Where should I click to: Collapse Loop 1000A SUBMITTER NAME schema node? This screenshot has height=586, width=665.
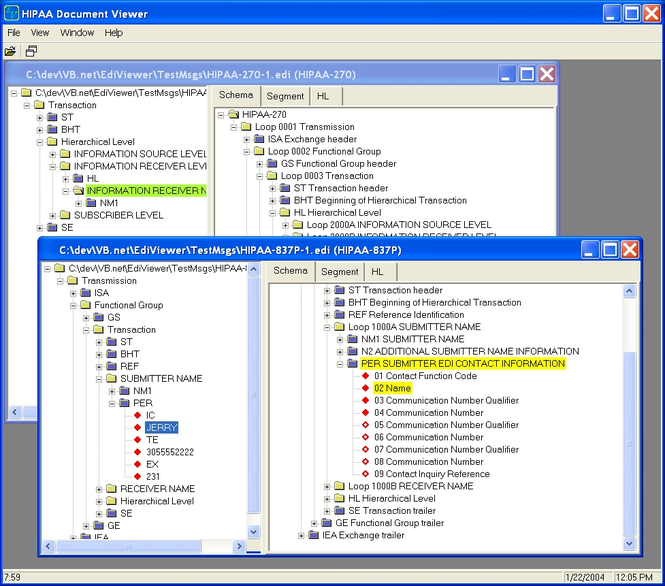(327, 327)
